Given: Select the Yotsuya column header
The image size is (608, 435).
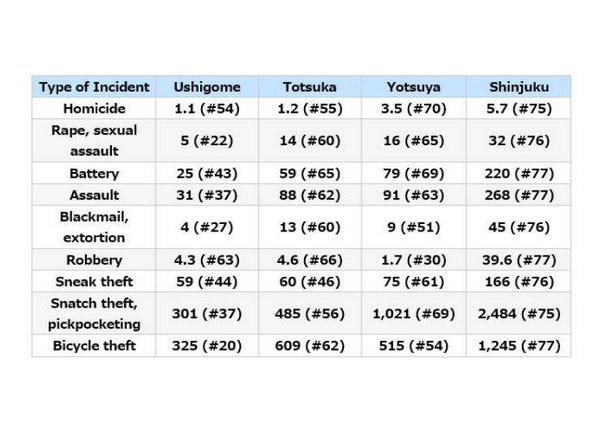Looking at the screenshot, I should pos(414,87).
